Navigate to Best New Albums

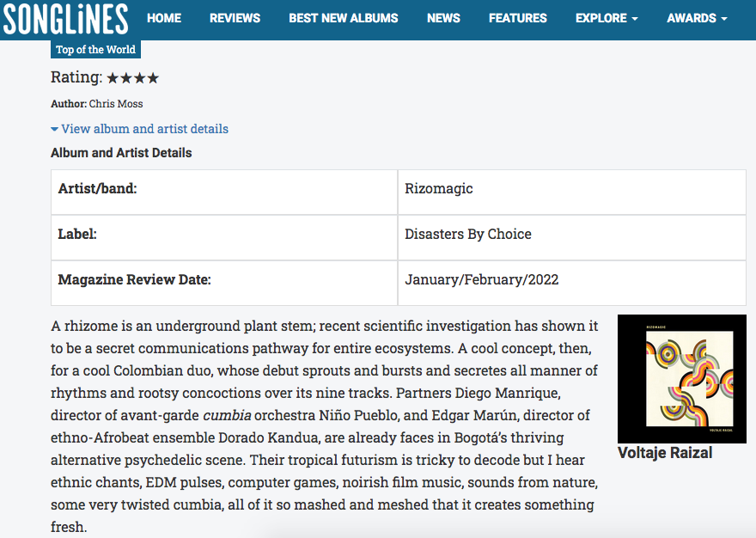click(343, 18)
